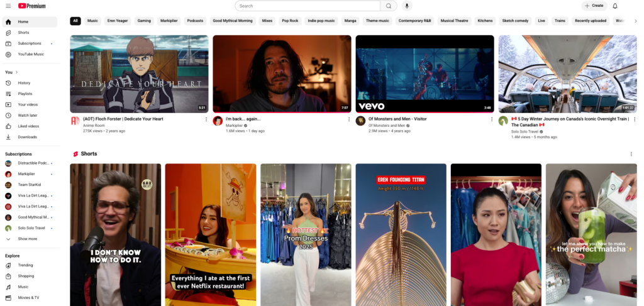
Task: Select the Sketch comedy chip
Action: [516, 21]
